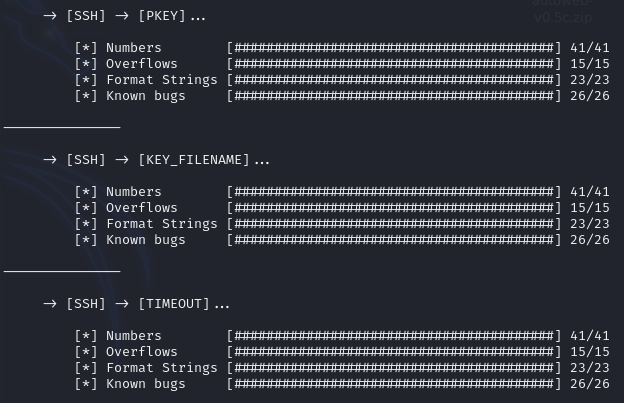
Task: Click the Format Strings label under TIMEOUT
Action: [162, 368]
